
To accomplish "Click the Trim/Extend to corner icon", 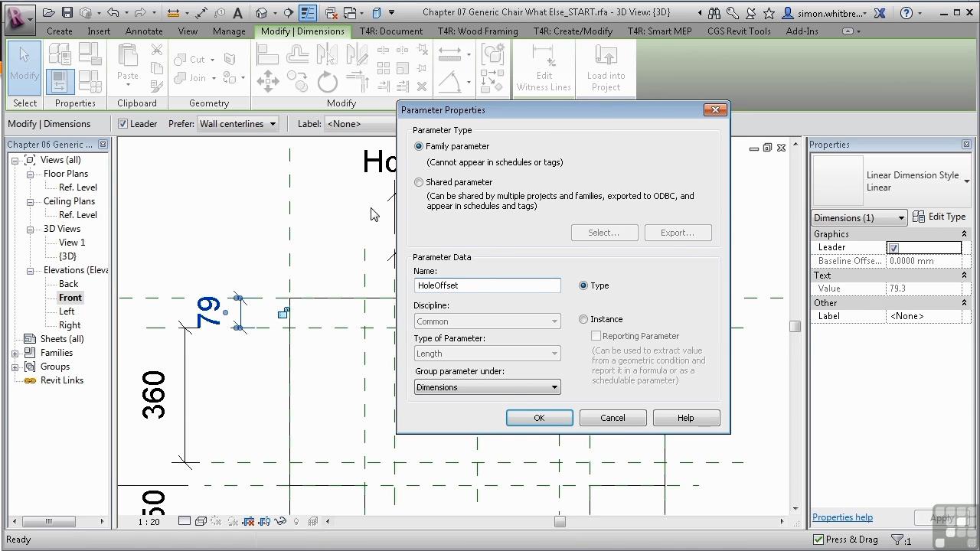I will (x=357, y=81).
